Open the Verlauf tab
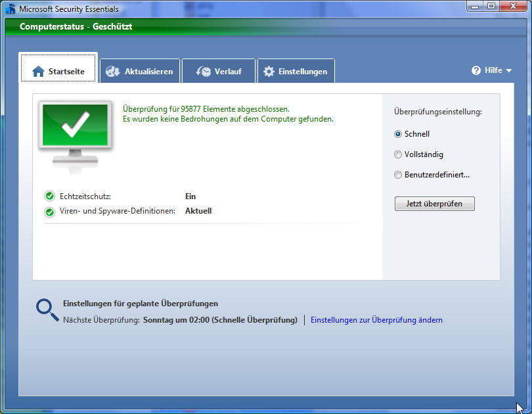This screenshot has height=414, width=532. click(x=219, y=71)
